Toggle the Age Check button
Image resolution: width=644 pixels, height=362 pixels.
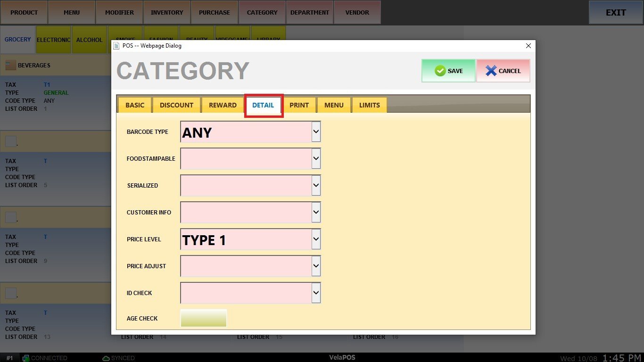click(204, 318)
